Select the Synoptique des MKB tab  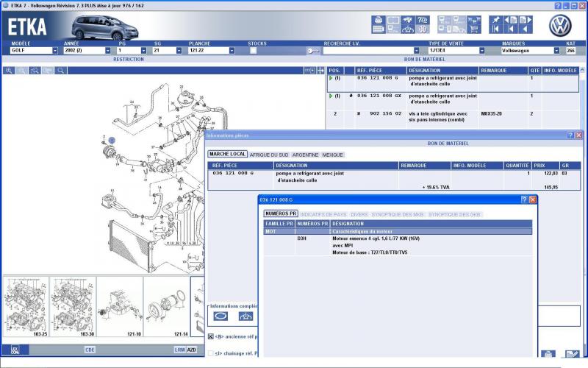coord(398,214)
